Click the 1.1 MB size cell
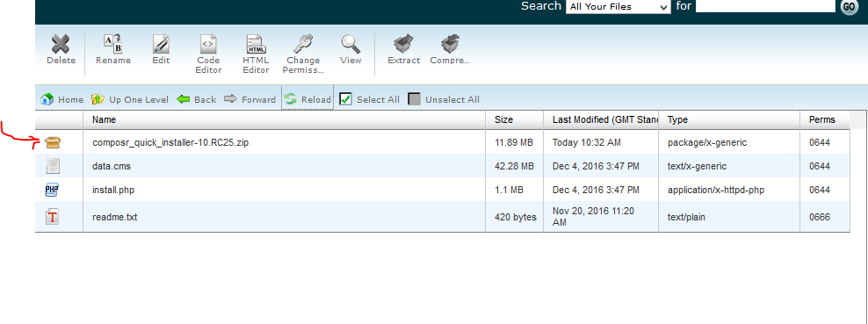This screenshot has width=868, height=324. point(510,191)
